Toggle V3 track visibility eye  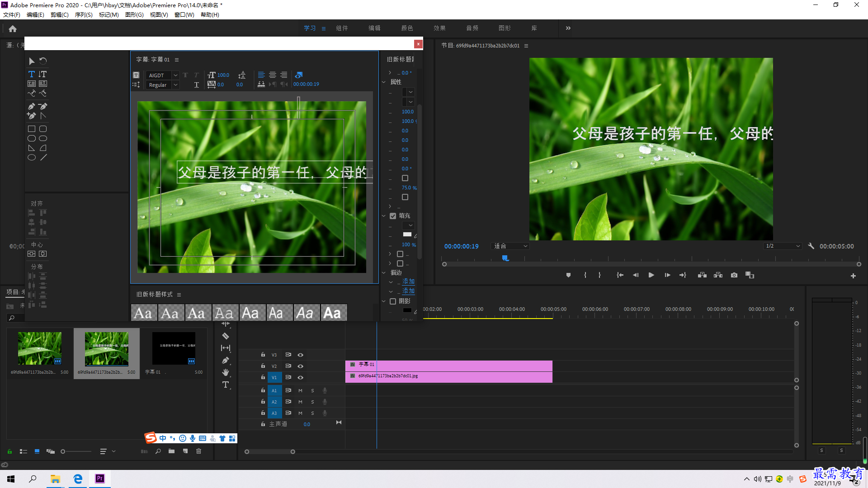click(300, 355)
